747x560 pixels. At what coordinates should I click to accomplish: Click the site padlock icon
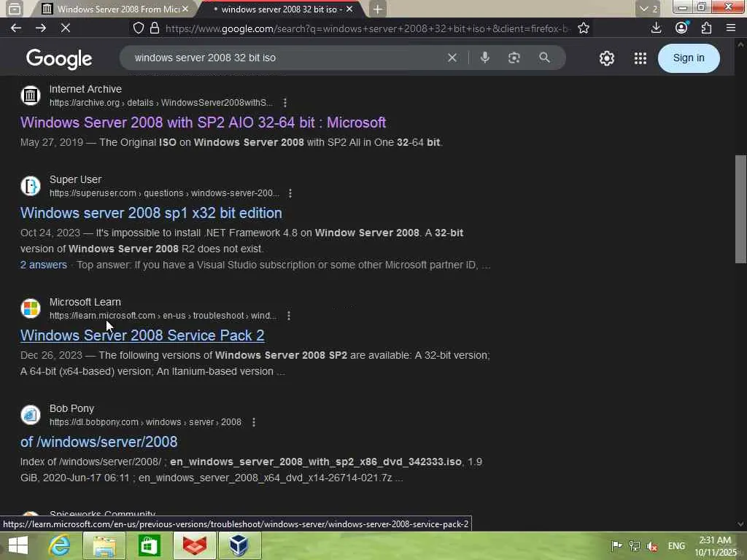(155, 28)
